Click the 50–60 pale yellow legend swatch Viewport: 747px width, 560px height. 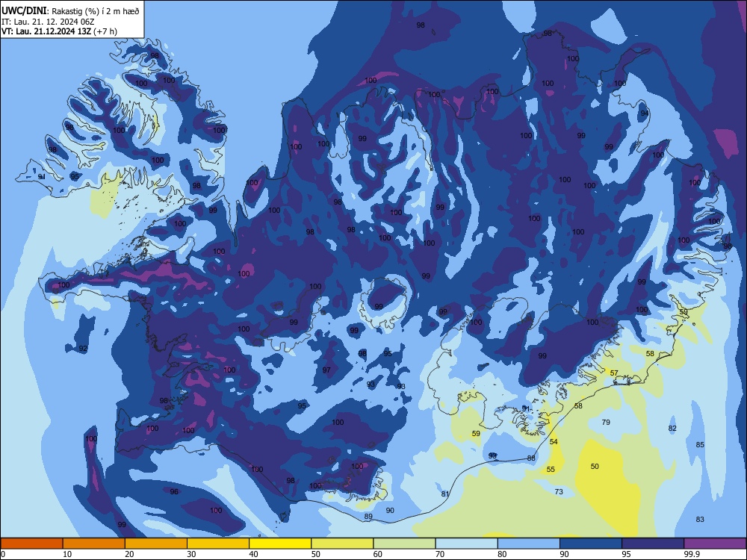pos(343,544)
